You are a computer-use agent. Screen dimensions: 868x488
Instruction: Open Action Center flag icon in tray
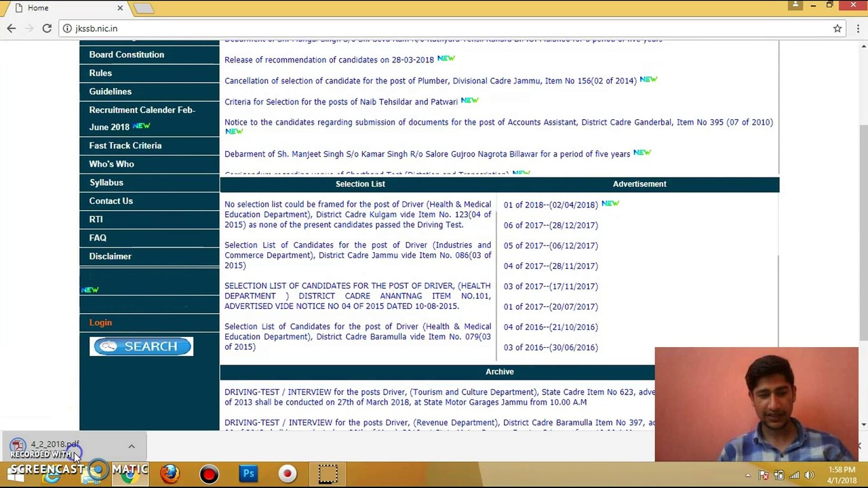764,475
